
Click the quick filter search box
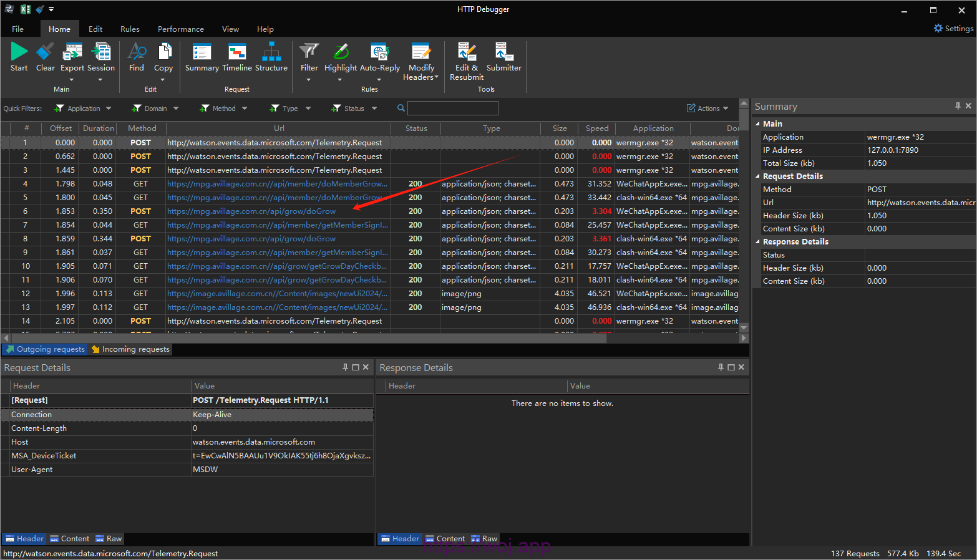coord(452,109)
